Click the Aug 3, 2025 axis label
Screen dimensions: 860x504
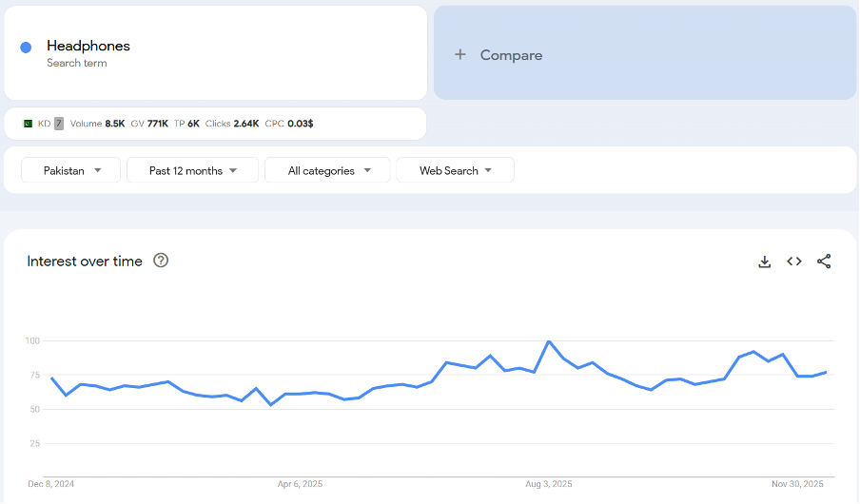click(549, 483)
